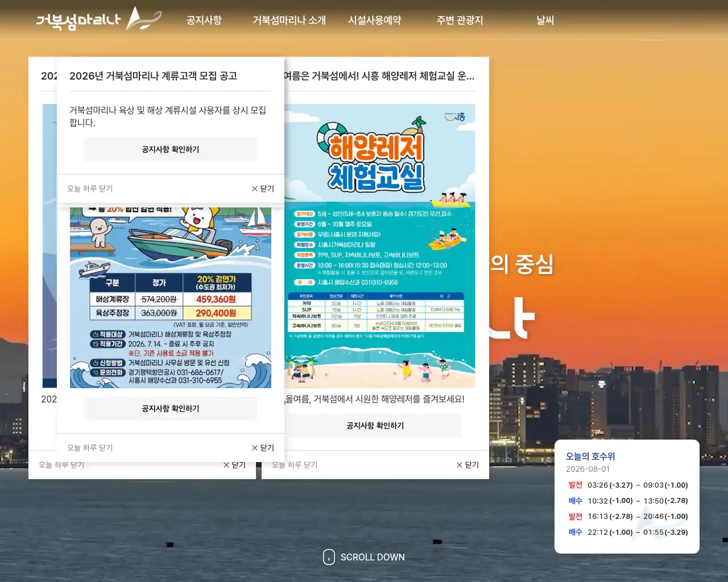The height and width of the screenshot is (582, 728).
Task: Click the 배수 row starting 10:32(-1.00)
Action: (628, 501)
